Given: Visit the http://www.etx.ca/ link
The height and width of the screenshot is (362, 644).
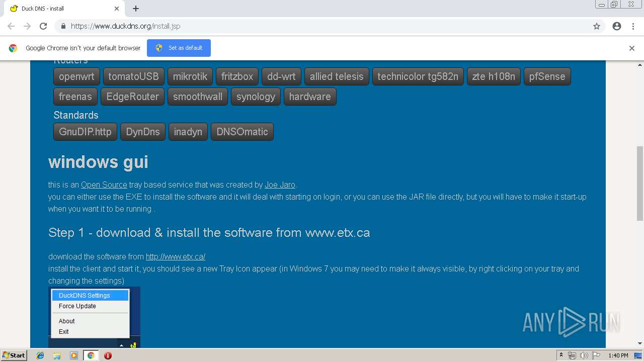Looking at the screenshot, I should (176, 256).
